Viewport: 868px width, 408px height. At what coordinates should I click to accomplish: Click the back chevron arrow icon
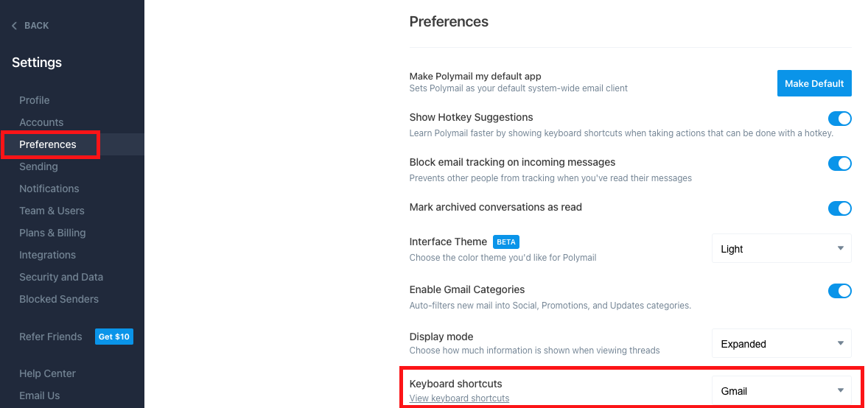coord(14,26)
